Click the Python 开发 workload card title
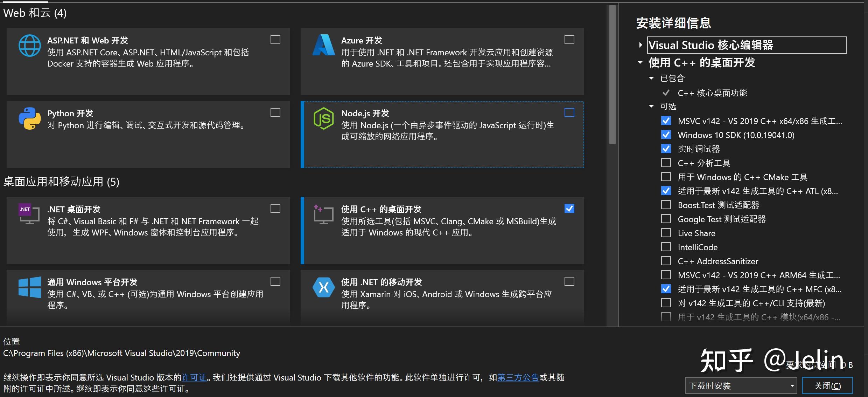The width and height of the screenshot is (868, 397). point(70,113)
